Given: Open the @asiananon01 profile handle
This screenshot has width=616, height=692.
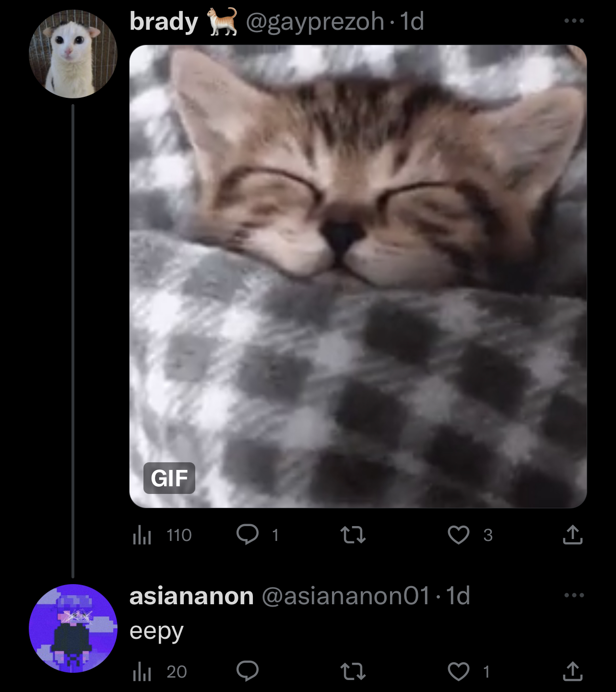Looking at the screenshot, I should click(346, 596).
